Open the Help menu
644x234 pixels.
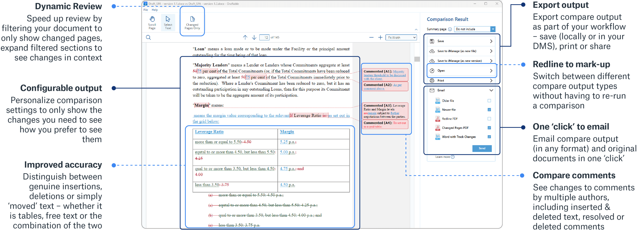point(155,10)
